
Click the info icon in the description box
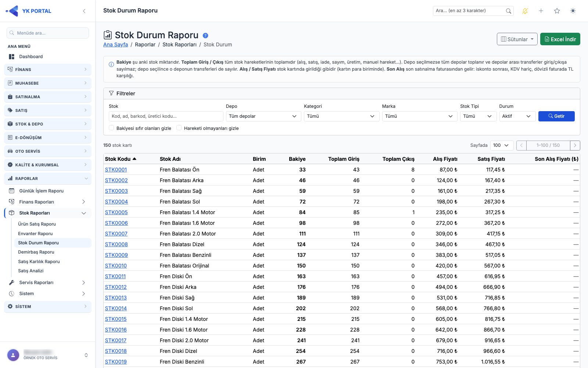111,64
